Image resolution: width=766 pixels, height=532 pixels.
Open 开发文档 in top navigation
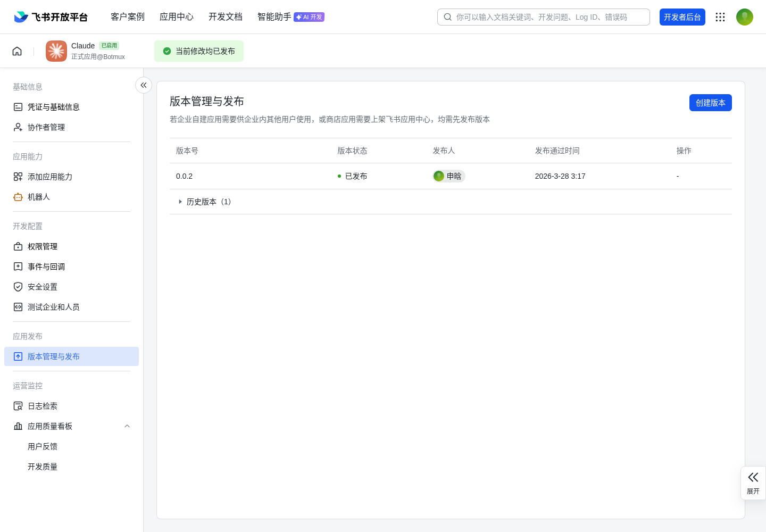226,17
